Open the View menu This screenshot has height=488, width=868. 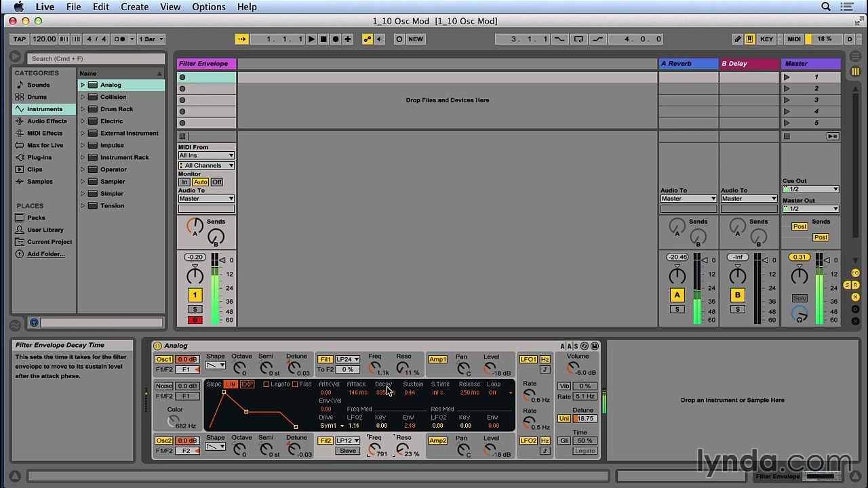coord(170,7)
